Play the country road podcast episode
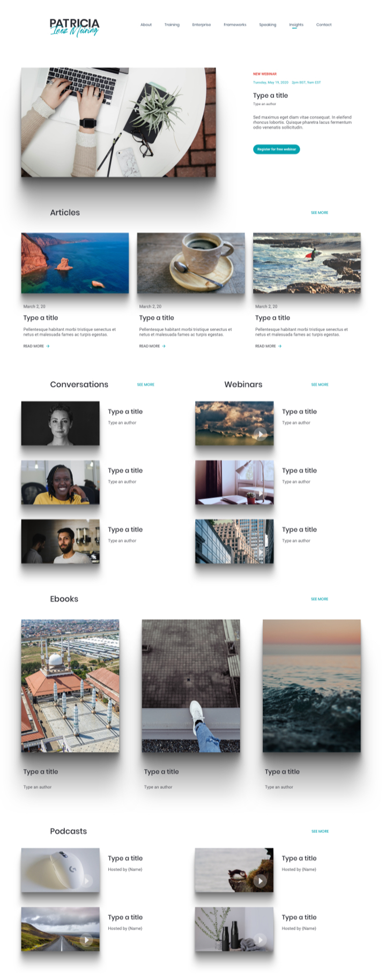Screen dimensions: 386x980 (86, 940)
